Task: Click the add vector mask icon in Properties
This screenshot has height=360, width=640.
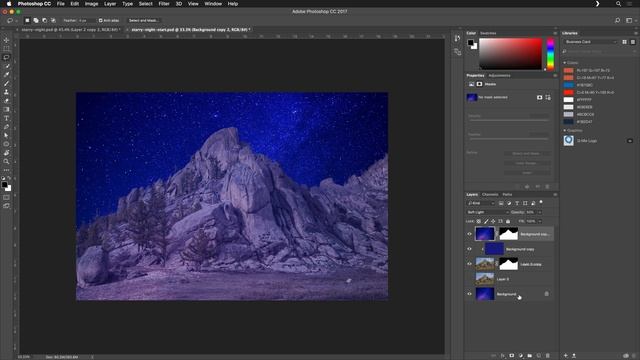Action: tap(548, 98)
